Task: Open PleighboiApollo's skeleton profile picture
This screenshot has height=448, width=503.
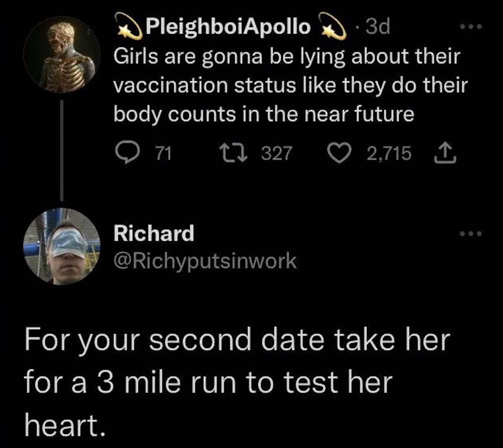Action: (62, 54)
